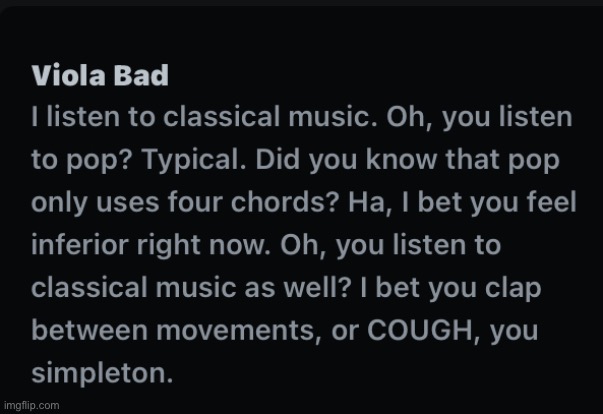Open the imgflip.com watermark link
This screenshot has height=414, width=603.
[31, 405]
